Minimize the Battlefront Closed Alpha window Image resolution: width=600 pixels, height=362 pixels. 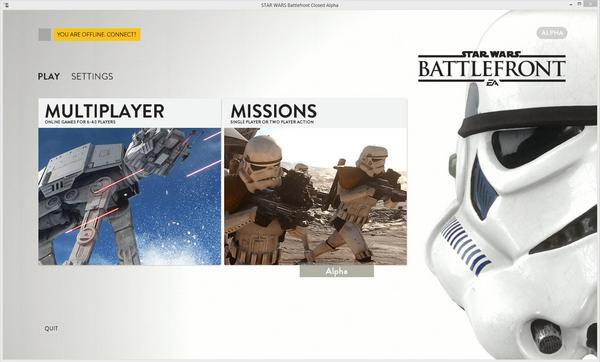(x=571, y=4)
